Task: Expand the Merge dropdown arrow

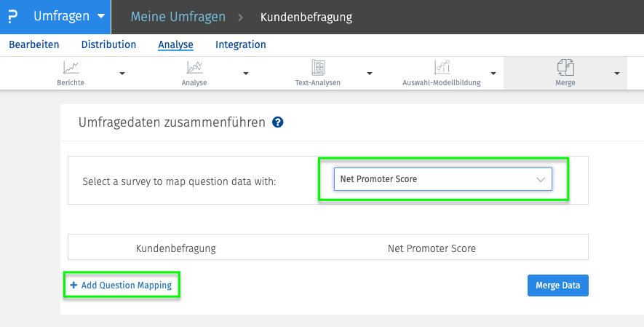Action: [617, 74]
